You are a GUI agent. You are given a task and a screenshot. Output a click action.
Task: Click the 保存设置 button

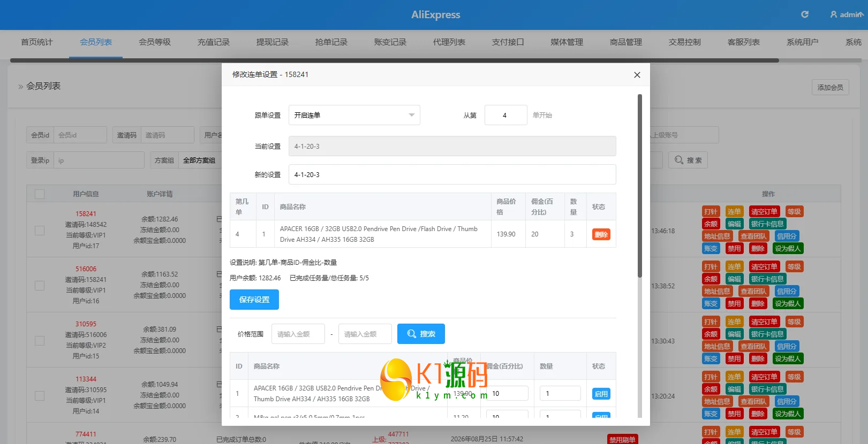pyautogui.click(x=254, y=300)
